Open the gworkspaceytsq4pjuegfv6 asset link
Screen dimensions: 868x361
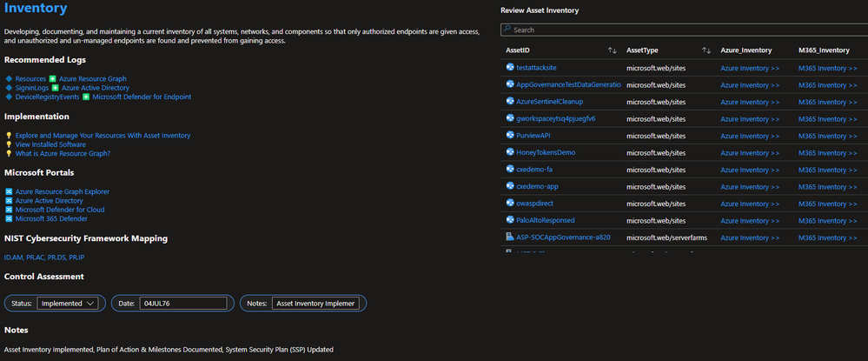tap(556, 118)
